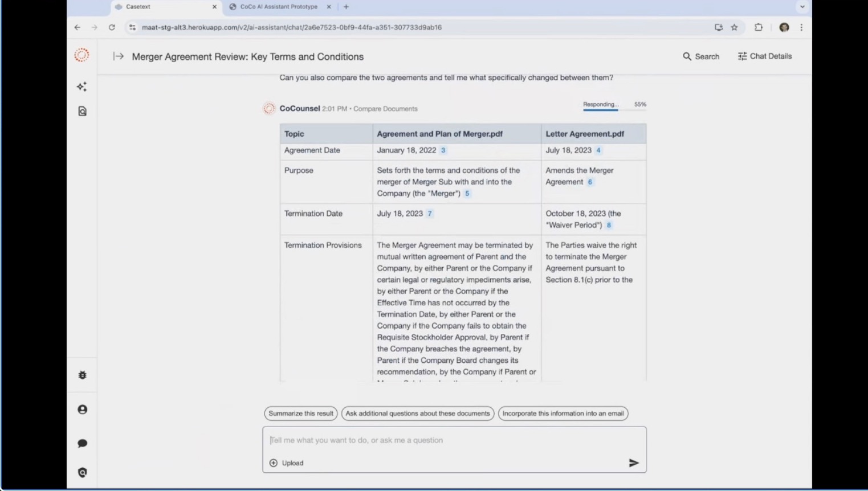Click Incorporate this information into an email
Screen dimensions: 868x491
[563, 414]
